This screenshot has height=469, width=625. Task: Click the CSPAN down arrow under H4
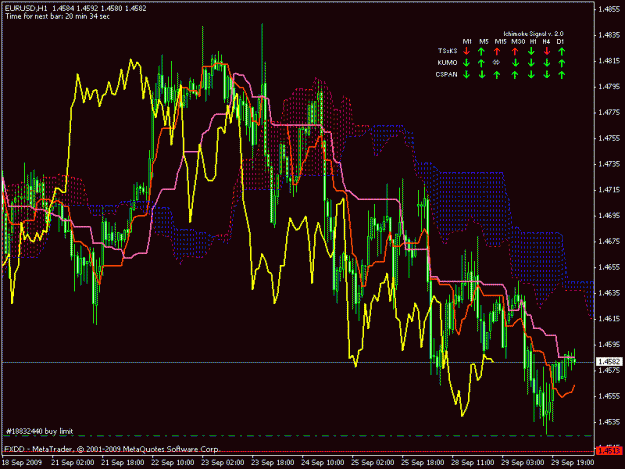pyautogui.click(x=547, y=75)
